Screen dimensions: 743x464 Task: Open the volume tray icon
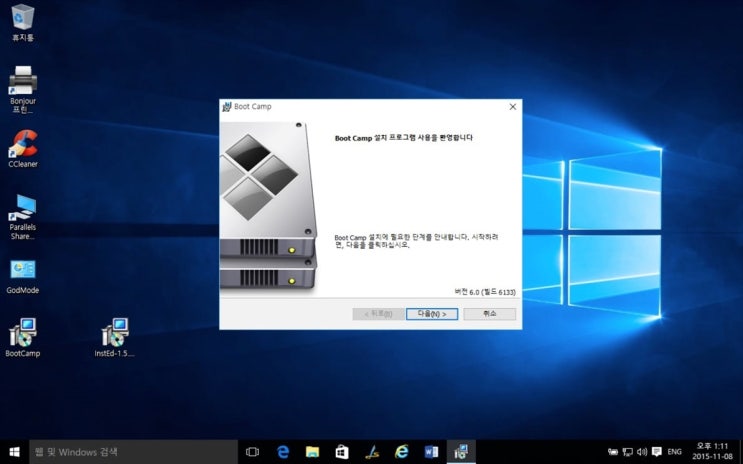coord(642,452)
